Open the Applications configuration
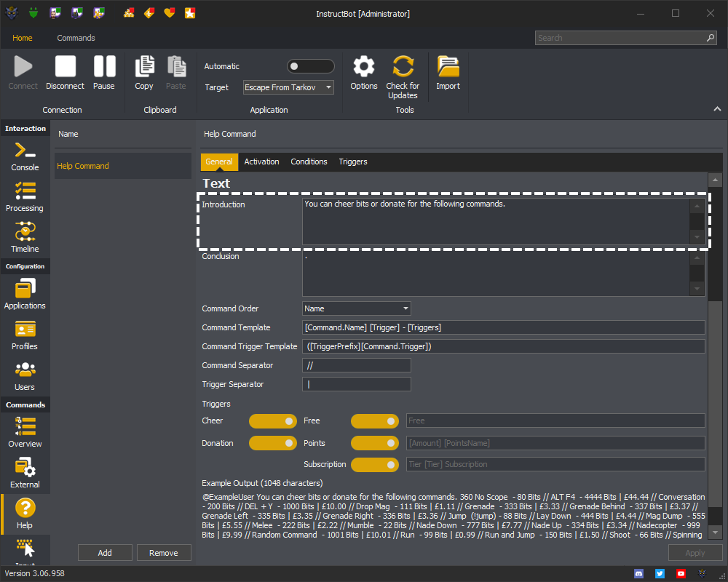The image size is (728, 582). tap(25, 294)
